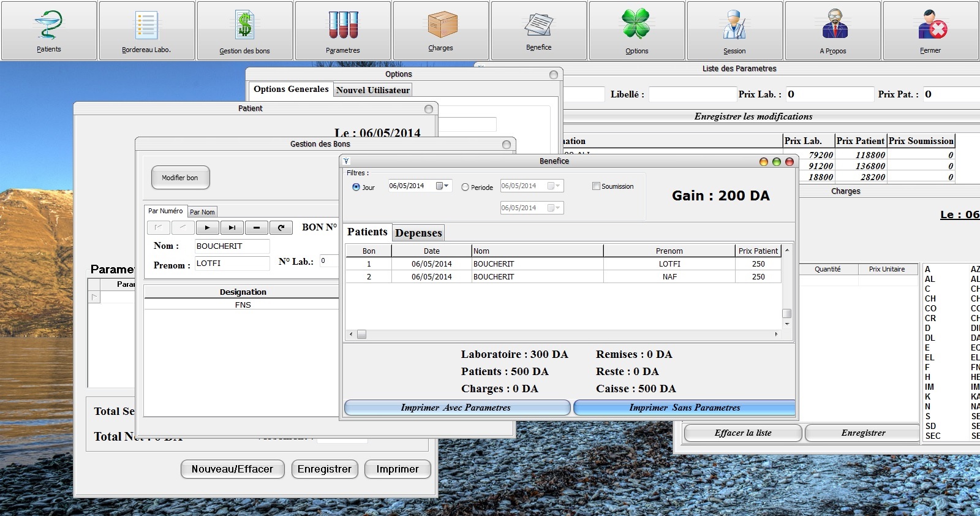Click Enregistrer les modifications bar
The width and height of the screenshot is (980, 516).
[753, 116]
